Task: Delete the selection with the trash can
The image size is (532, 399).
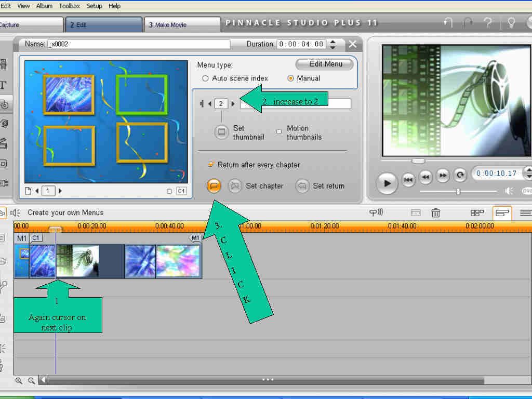Action: [x=436, y=212]
